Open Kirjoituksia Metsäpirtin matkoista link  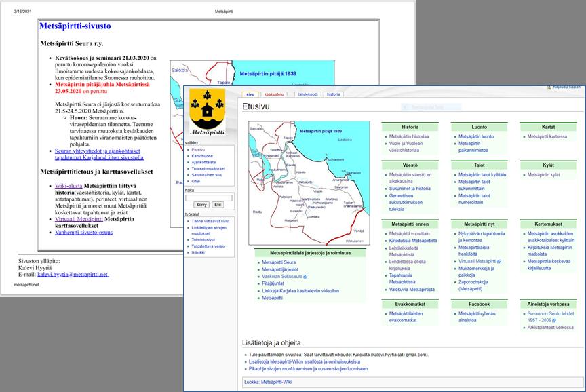[550, 250]
